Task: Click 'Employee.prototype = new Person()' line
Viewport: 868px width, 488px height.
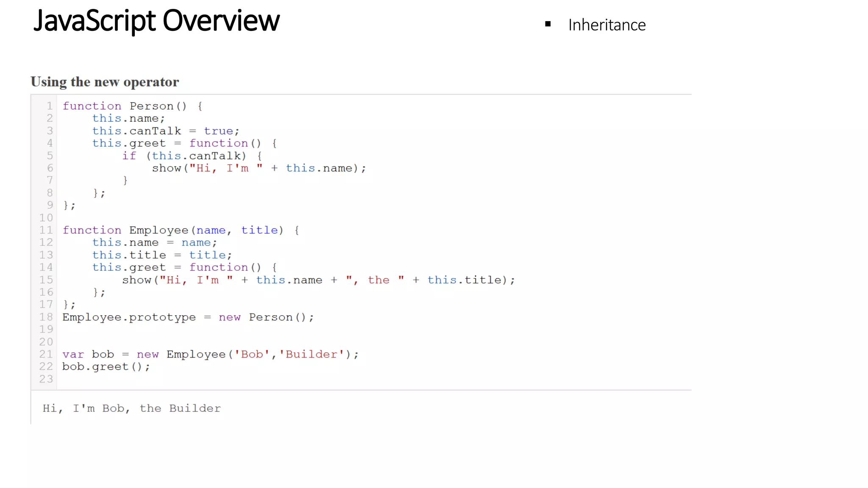Action: 188,317
